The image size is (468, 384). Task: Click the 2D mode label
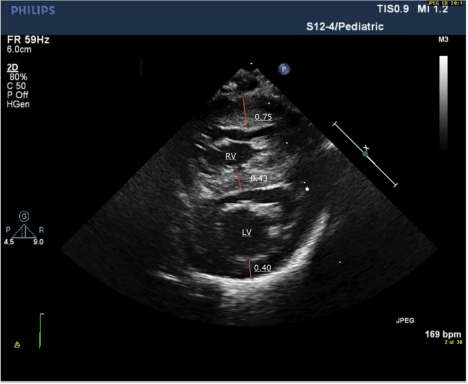(12, 68)
